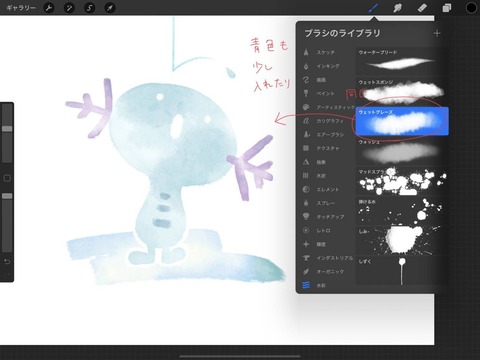Choose the しみ splatter brush
The height and width of the screenshot is (360, 480).
[x=402, y=241]
